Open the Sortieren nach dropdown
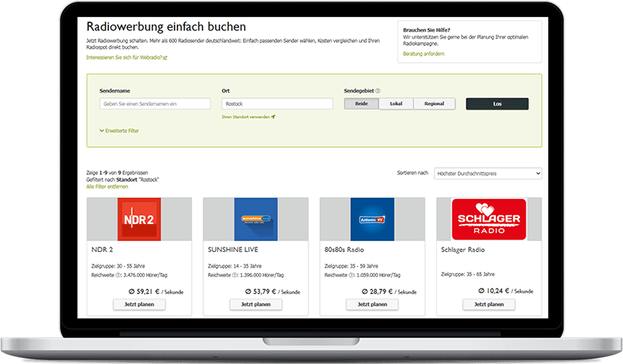Screen dimensions: 623x364 click(x=487, y=173)
